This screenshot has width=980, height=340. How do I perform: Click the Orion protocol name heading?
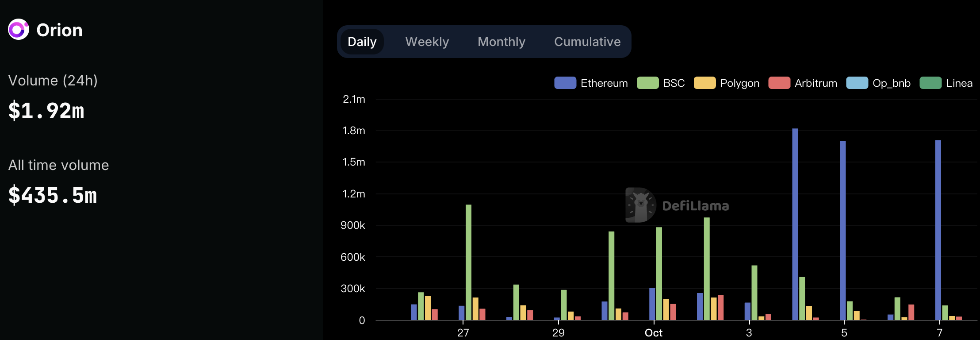pos(59,30)
